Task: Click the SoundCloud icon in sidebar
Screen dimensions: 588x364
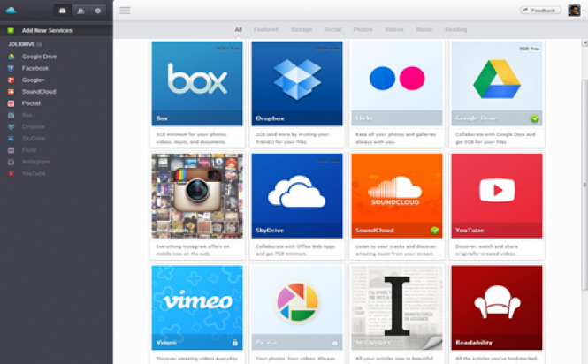Action: tap(11, 92)
